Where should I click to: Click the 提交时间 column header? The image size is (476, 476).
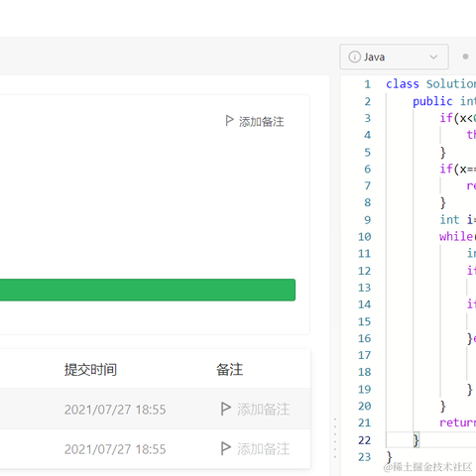coord(90,370)
